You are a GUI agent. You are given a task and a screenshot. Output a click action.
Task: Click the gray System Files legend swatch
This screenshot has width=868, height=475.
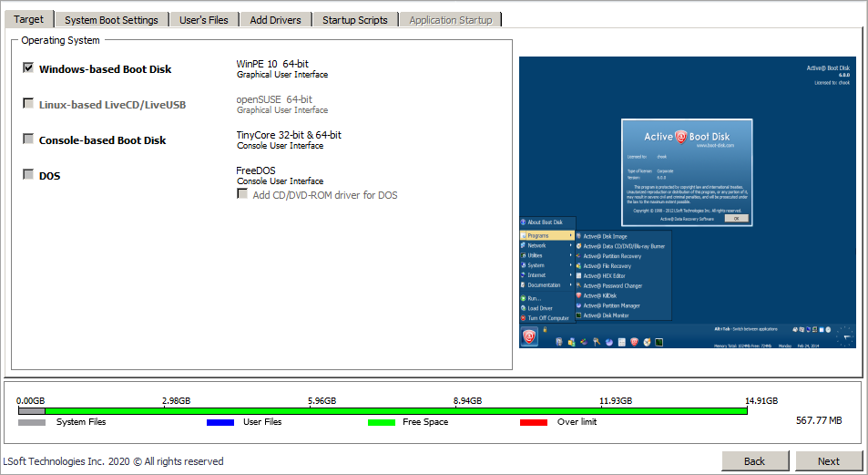tap(32, 422)
